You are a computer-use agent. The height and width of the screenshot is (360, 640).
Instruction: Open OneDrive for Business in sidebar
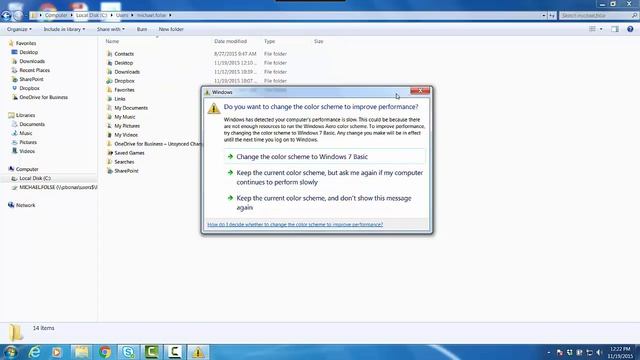(43, 97)
